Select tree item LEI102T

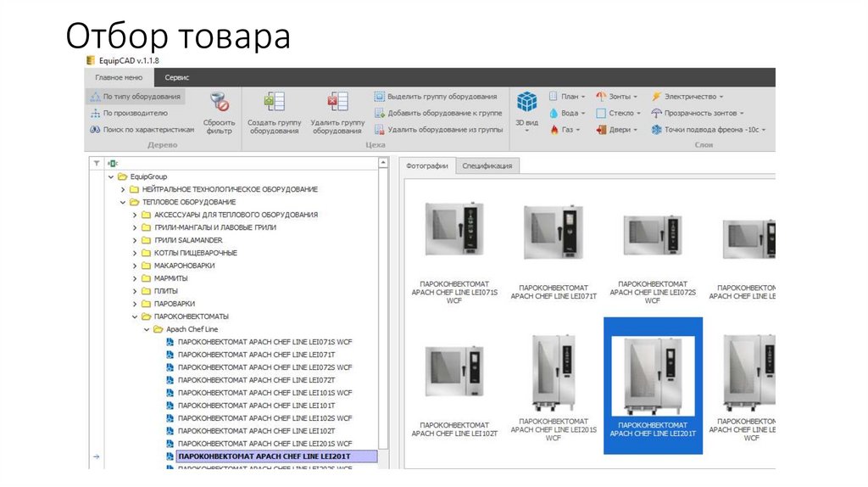[256, 432]
